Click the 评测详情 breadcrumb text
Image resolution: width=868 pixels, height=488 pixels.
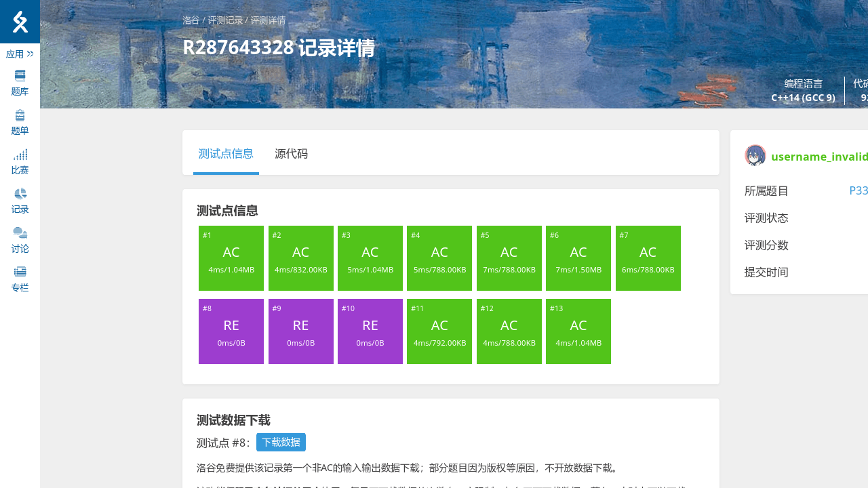point(268,20)
